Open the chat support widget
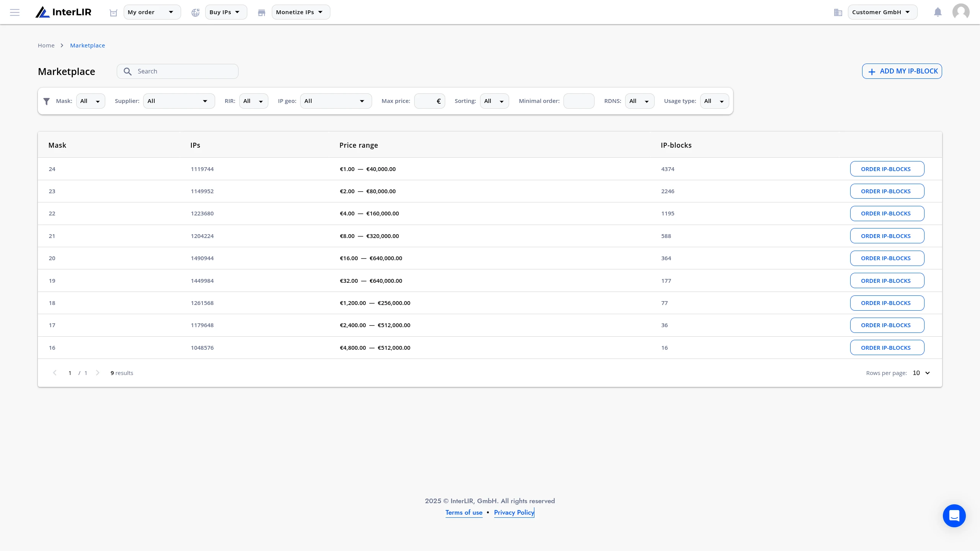Image resolution: width=980 pixels, height=551 pixels. pos(954,516)
